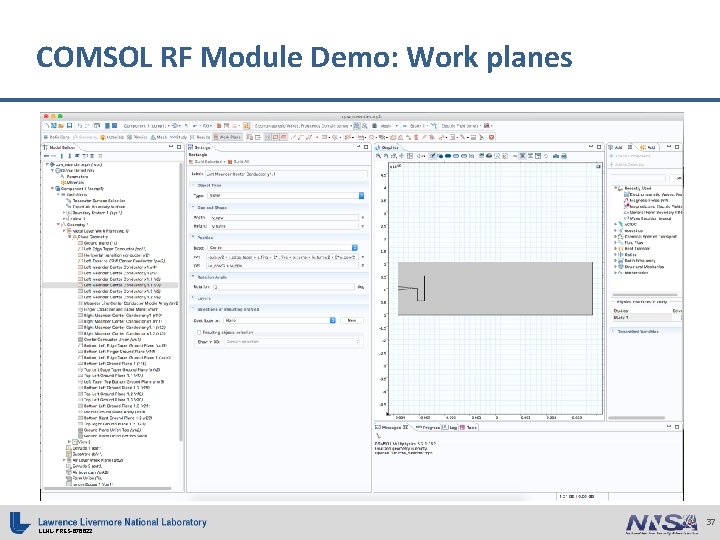Enable Resulting objects selection checkbox
Image resolution: width=720 pixels, height=540 pixels.
point(199,332)
